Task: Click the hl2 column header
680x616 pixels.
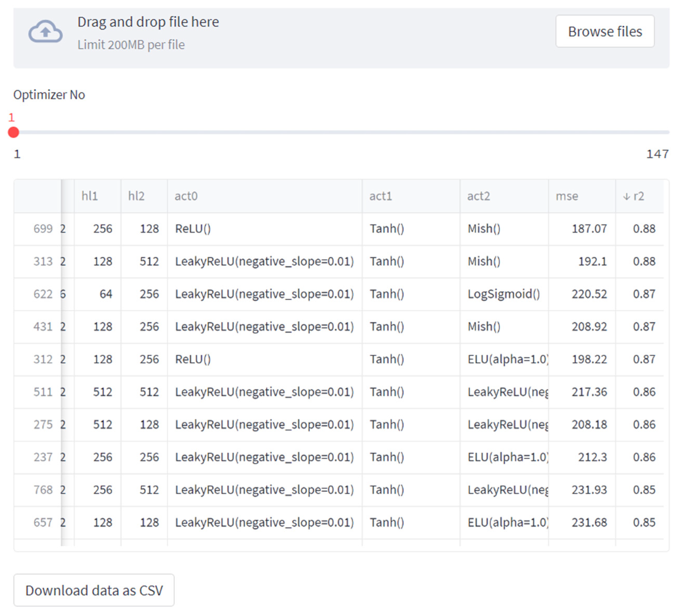Action: (136, 196)
